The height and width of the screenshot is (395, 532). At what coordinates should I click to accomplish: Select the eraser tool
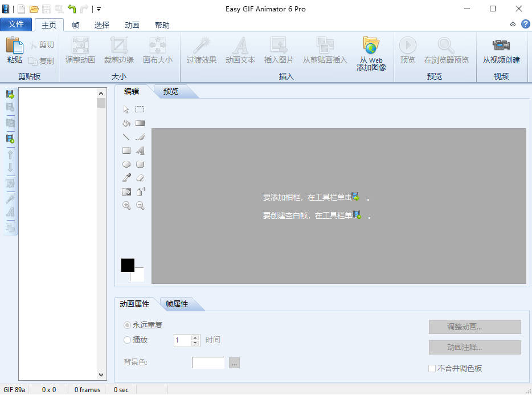140,178
